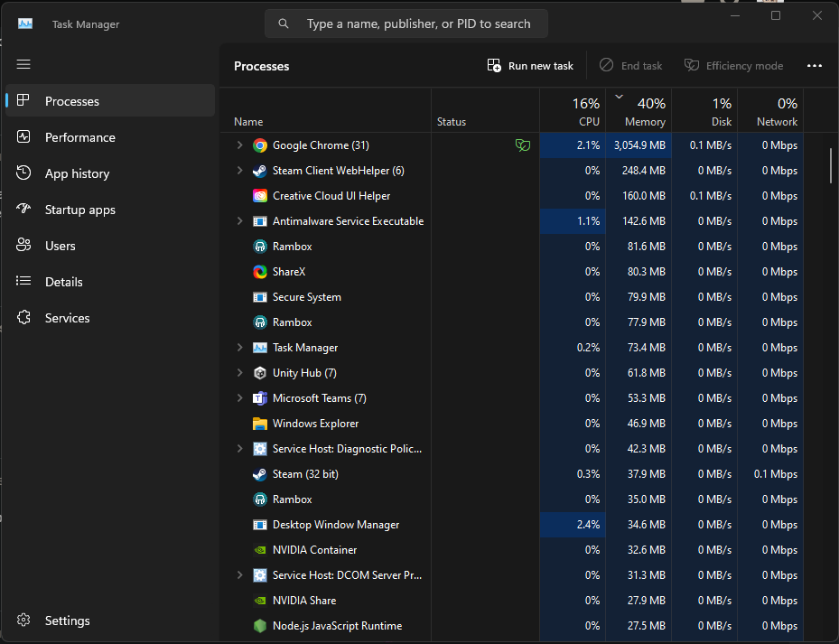Click the NVIDIA Container icon
Image resolution: width=839 pixels, height=644 pixels.
(x=260, y=550)
